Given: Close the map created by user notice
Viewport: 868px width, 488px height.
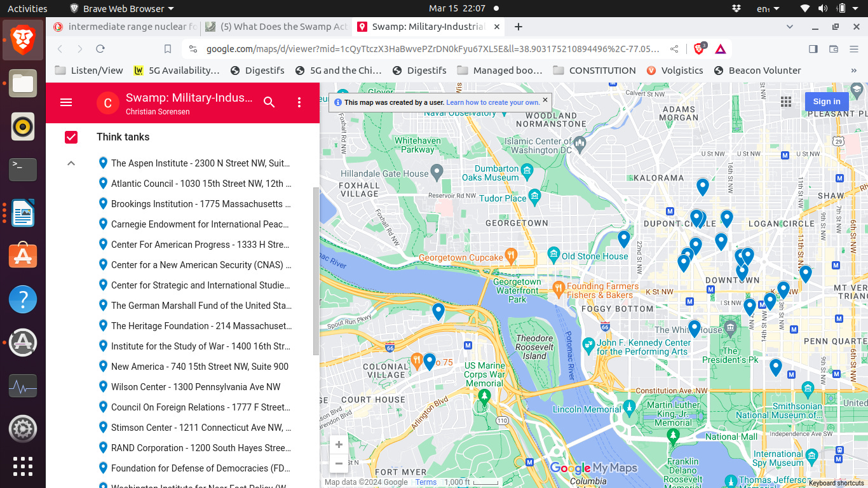Looking at the screenshot, I should [x=545, y=100].
